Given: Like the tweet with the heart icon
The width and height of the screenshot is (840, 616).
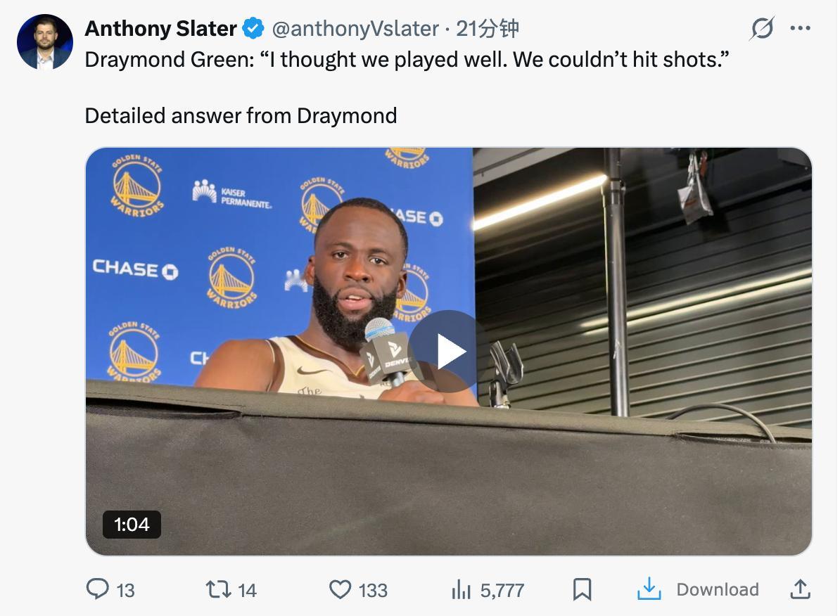Looking at the screenshot, I should [x=341, y=589].
